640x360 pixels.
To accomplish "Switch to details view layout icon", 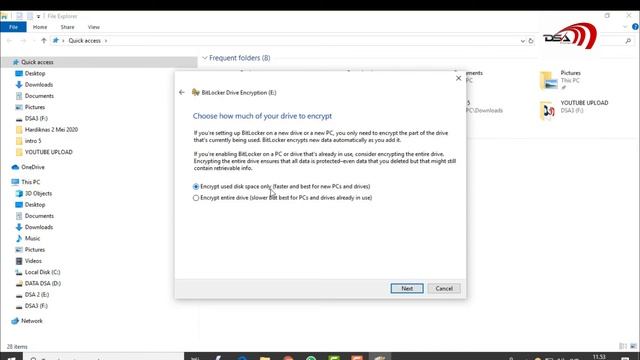I will (x=623, y=346).
